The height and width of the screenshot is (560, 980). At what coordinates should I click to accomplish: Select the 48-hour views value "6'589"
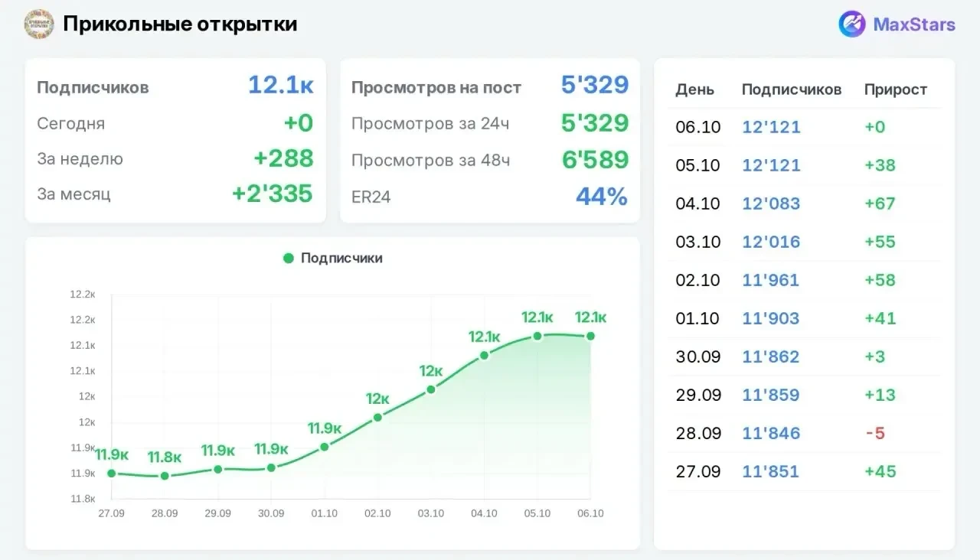pos(595,159)
